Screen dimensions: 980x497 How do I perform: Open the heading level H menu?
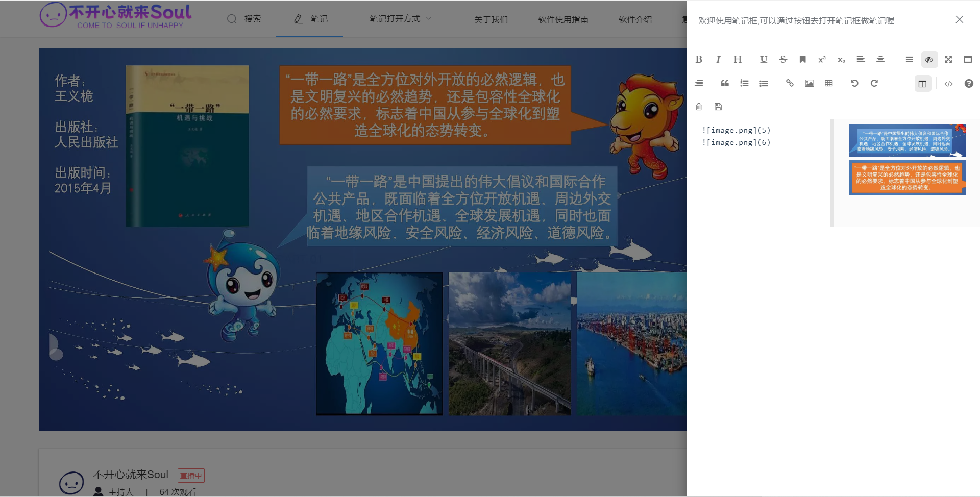point(738,60)
